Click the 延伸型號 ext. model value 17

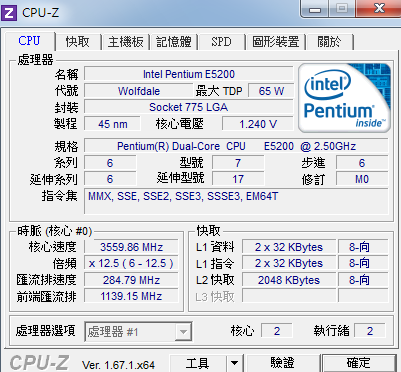pos(238,179)
